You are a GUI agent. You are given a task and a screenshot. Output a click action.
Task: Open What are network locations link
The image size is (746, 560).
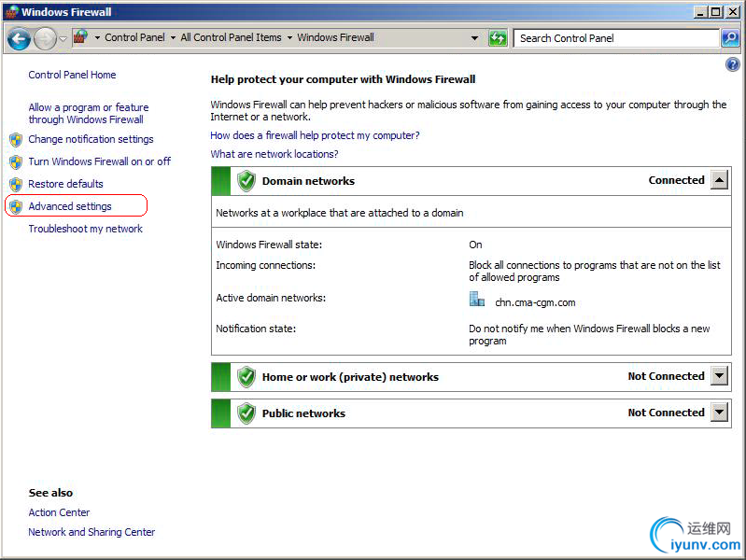pyautogui.click(x=274, y=154)
